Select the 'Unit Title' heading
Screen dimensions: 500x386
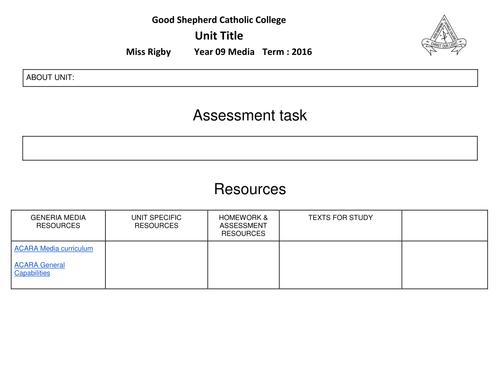(219, 36)
